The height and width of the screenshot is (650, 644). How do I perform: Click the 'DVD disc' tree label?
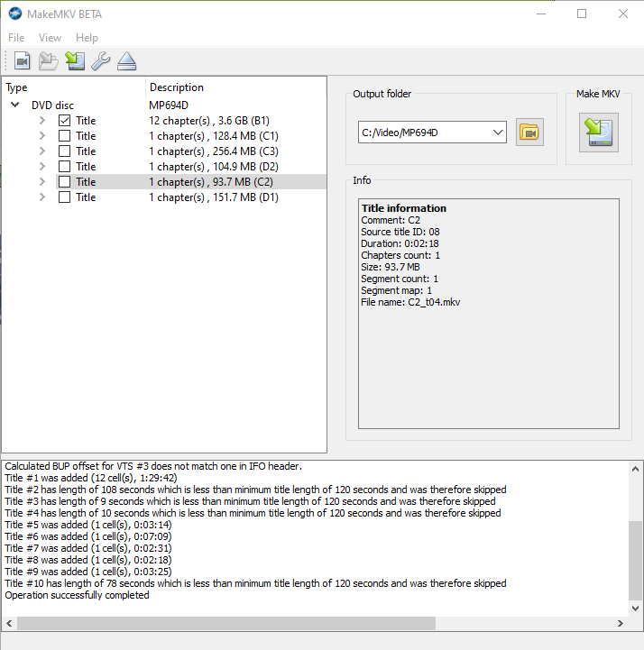click(52, 105)
